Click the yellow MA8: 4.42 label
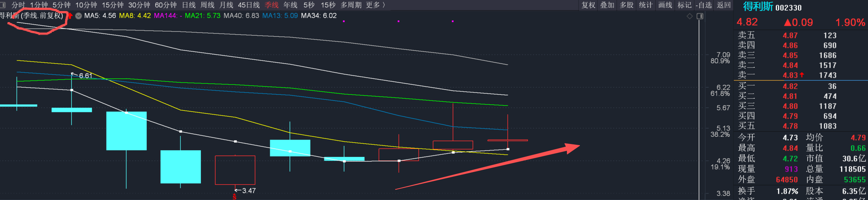The width and height of the screenshot is (868, 200). (135, 15)
